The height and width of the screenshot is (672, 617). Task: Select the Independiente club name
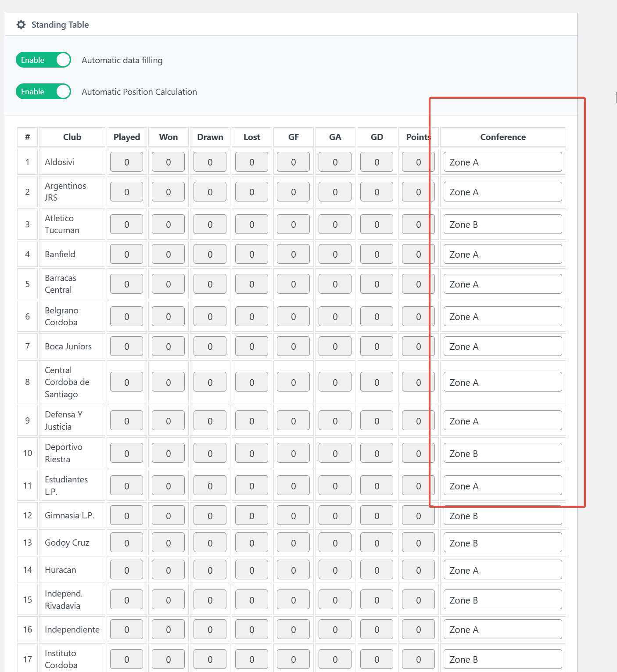pos(72,629)
